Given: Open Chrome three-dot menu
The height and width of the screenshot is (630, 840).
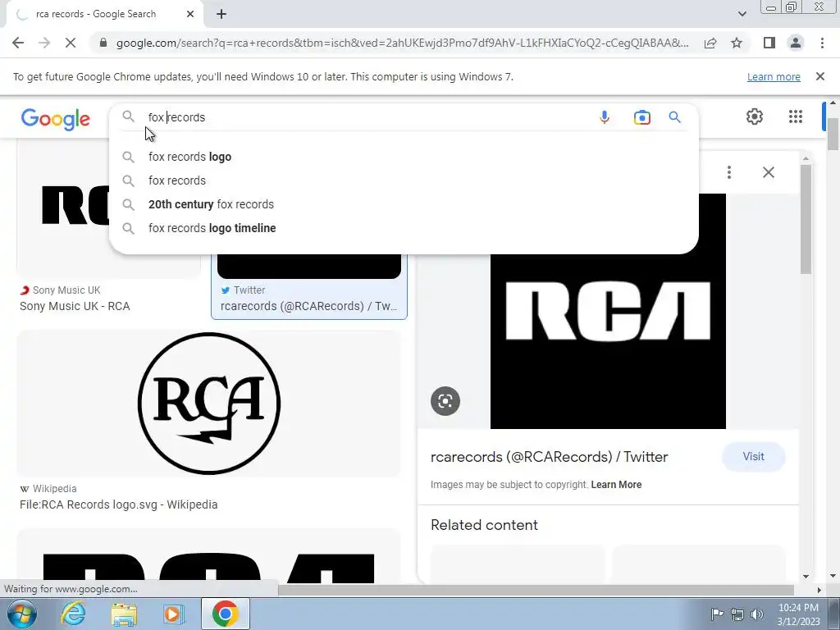Looking at the screenshot, I should pyautogui.click(x=822, y=43).
